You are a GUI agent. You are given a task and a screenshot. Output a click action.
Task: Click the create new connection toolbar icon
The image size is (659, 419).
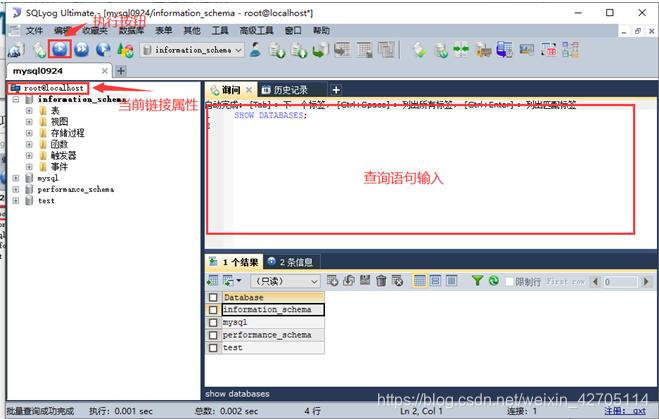pyautogui.click(x=16, y=50)
